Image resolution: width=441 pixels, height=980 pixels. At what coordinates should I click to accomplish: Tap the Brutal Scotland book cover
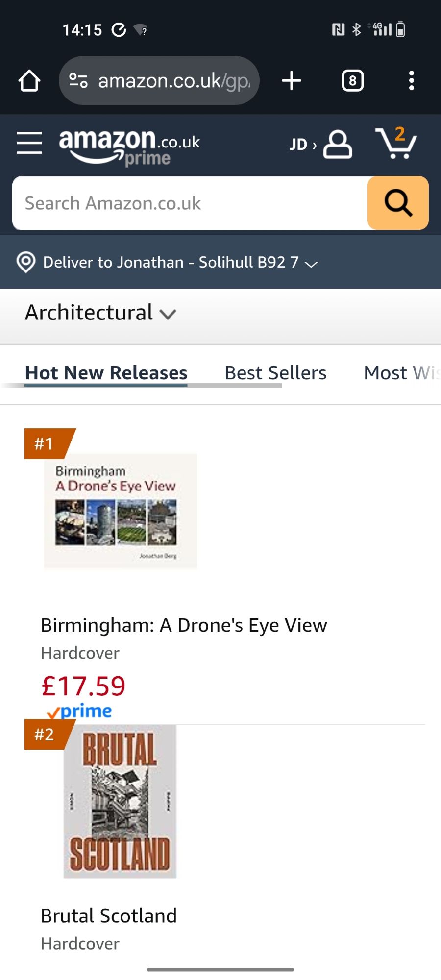(x=120, y=802)
